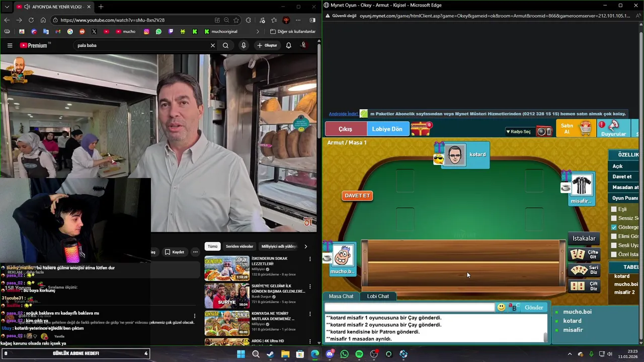This screenshot has height=362, width=644.
Task: Open the Satın Al shopping cart
Action: (575, 129)
